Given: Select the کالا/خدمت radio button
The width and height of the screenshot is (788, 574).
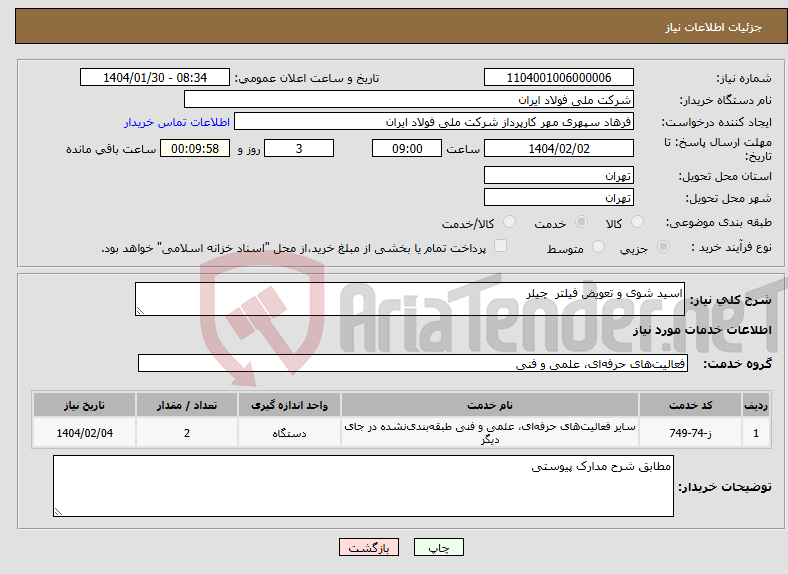Looking at the screenshot, I should tap(510, 222).
